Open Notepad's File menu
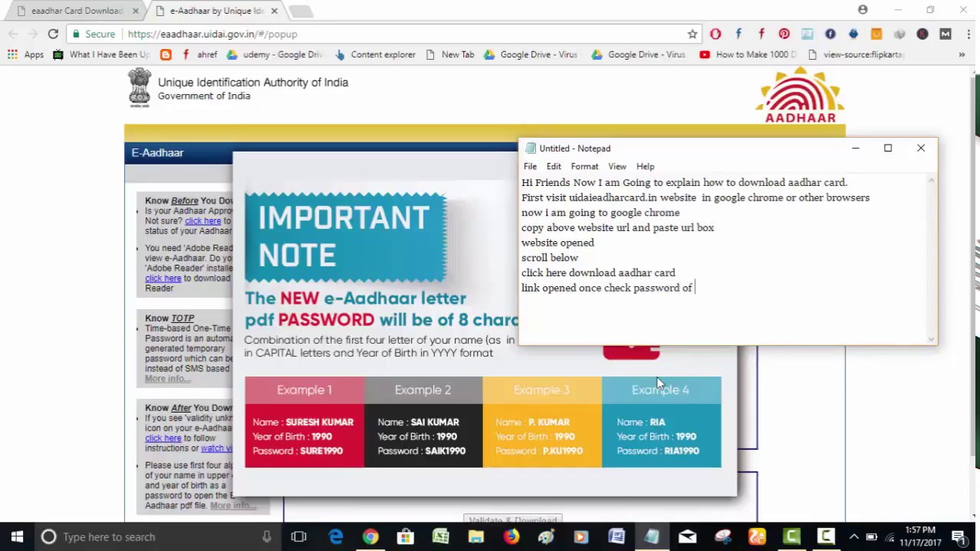Screen dimensions: 980x551 click(530, 166)
